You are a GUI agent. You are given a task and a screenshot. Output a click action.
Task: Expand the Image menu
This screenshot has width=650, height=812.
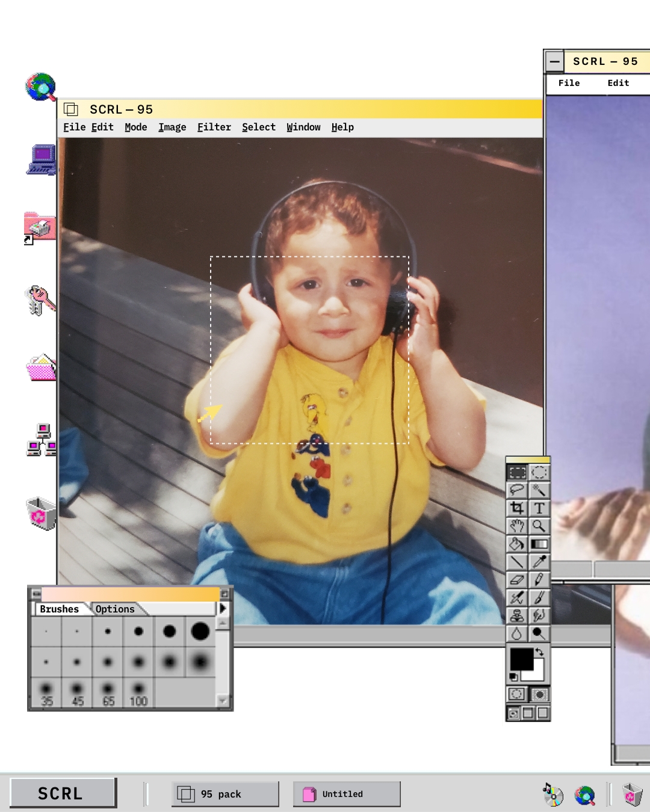click(x=172, y=127)
